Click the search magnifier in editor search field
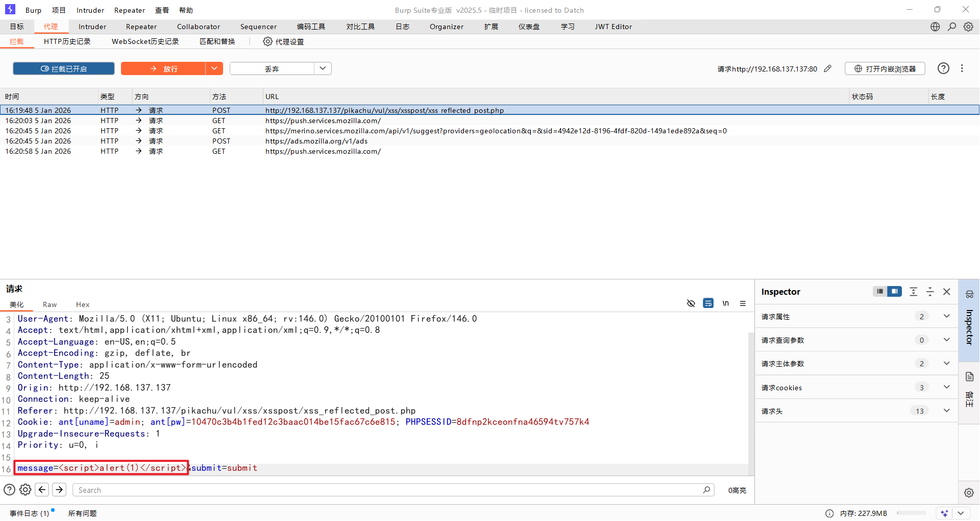980x521 pixels. tap(706, 490)
